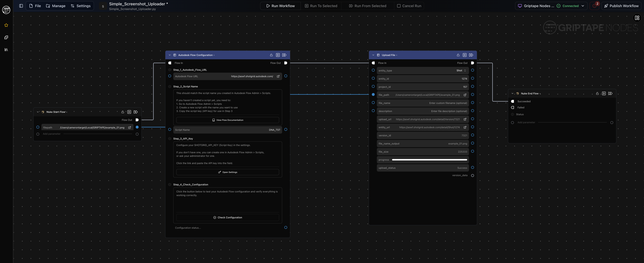This screenshot has width=644, height=263.
Task: Collapse the Step_1_Autodesk_Flow_URL section
Action: tap(170, 70)
